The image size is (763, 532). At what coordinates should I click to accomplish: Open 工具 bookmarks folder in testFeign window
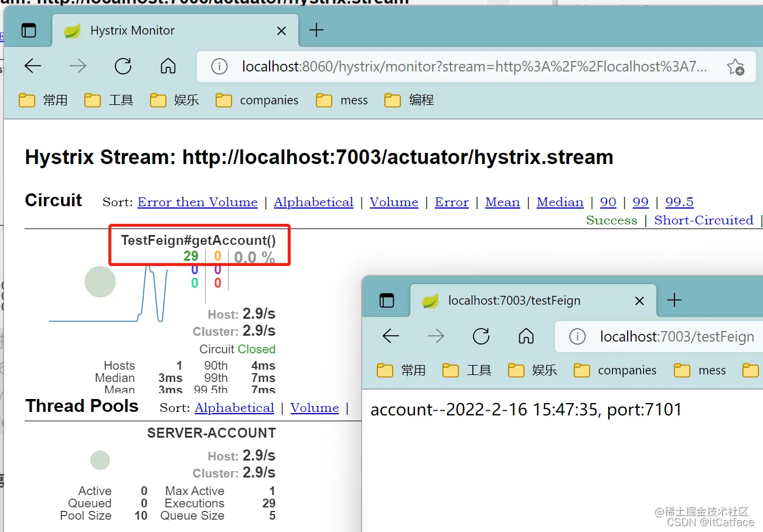coord(467,370)
